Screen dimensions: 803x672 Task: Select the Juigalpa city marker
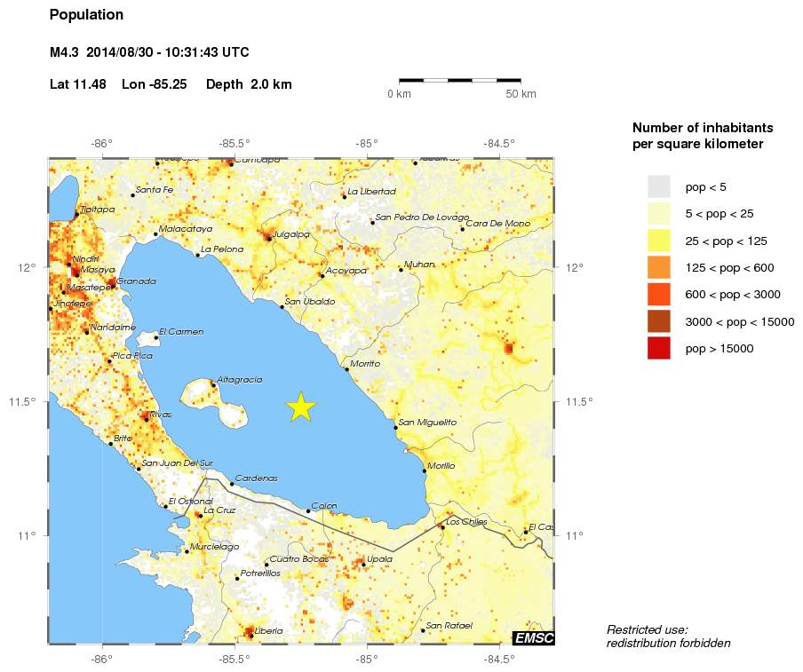coord(269,238)
